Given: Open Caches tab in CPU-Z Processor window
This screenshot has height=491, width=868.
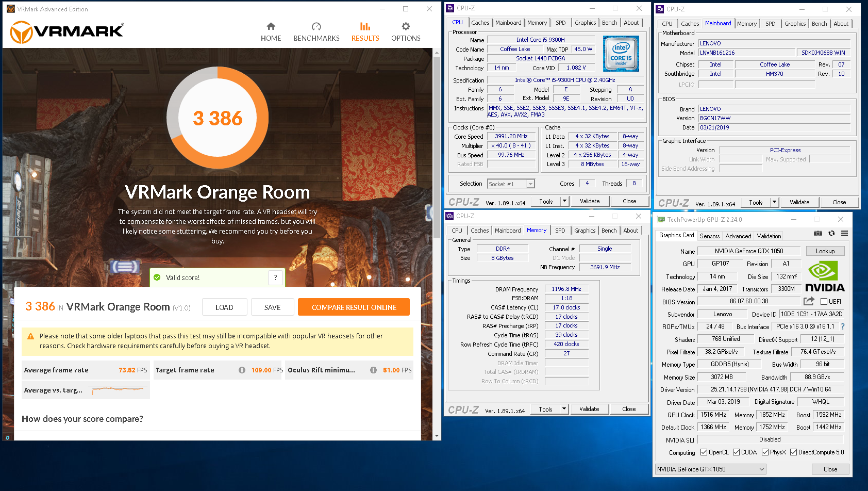Looking at the screenshot, I should pyautogui.click(x=480, y=23).
